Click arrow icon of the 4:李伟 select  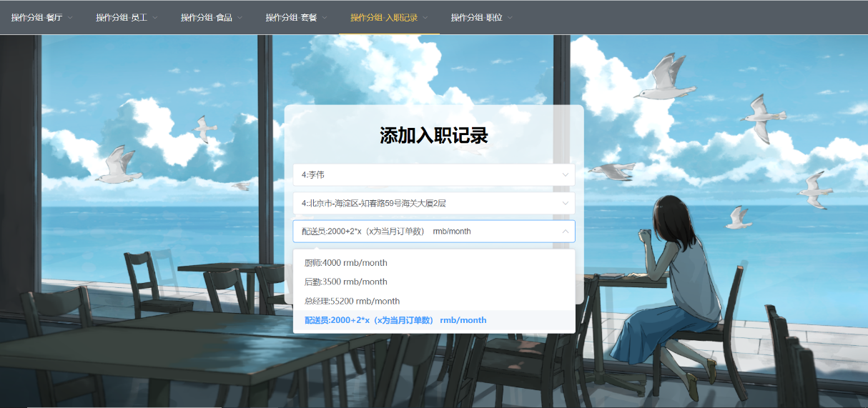(566, 174)
